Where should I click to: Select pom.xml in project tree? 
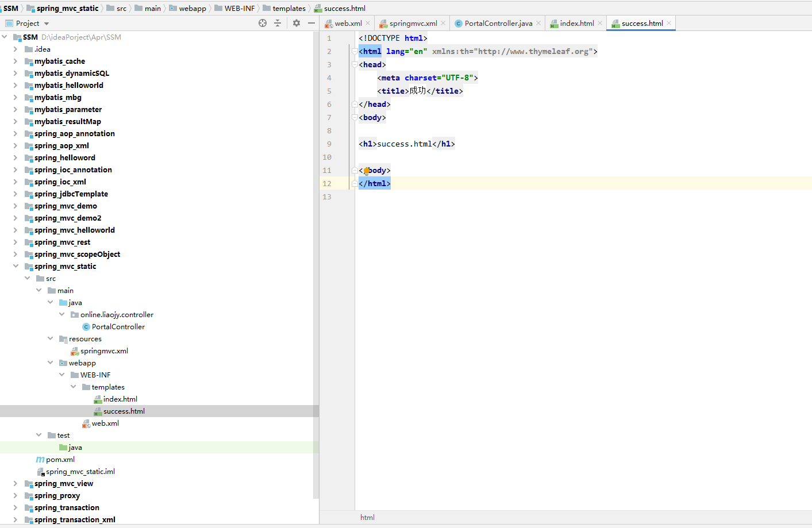(60, 459)
